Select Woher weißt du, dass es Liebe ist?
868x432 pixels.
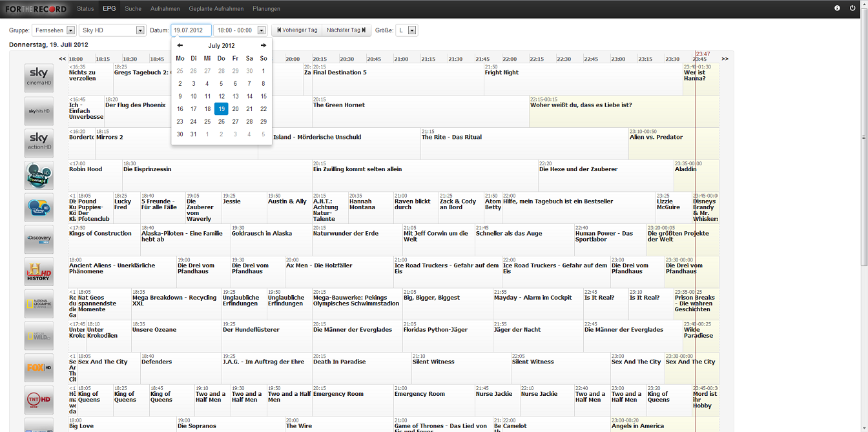click(624, 111)
